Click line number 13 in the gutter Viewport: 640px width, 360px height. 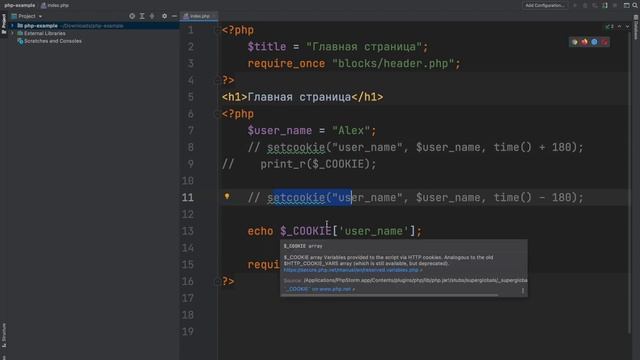click(188, 231)
